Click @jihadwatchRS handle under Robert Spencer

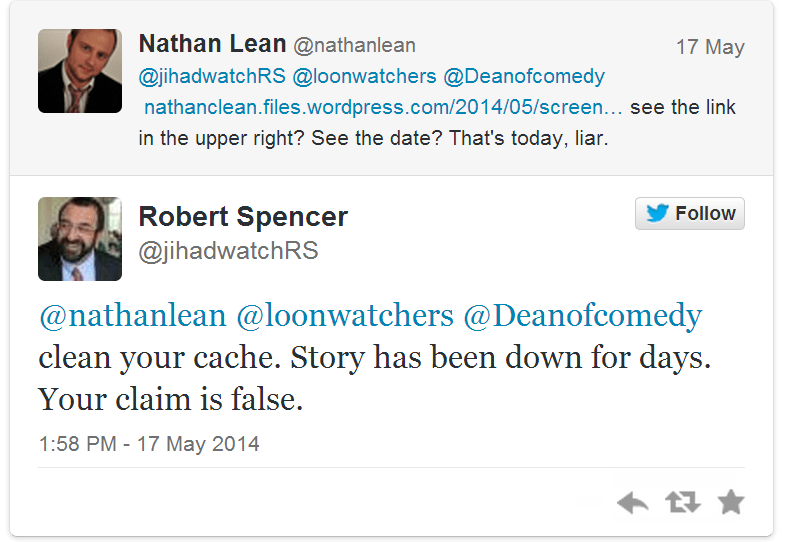click(x=228, y=251)
